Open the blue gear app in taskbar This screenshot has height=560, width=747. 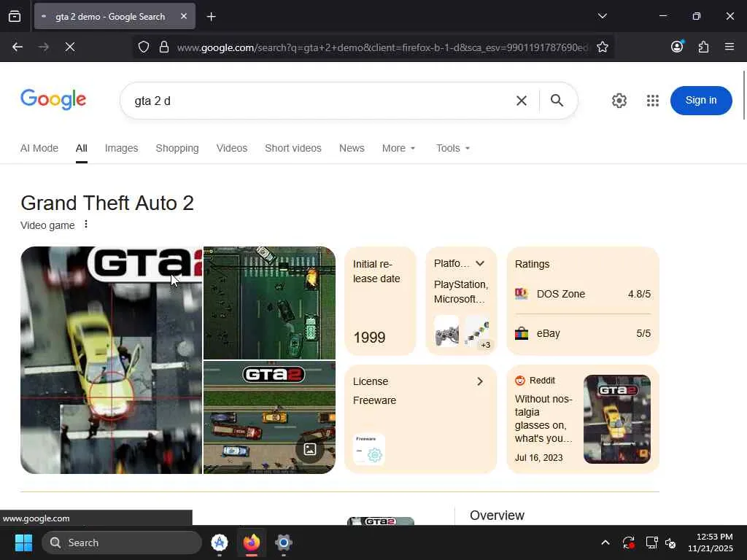pos(284,542)
